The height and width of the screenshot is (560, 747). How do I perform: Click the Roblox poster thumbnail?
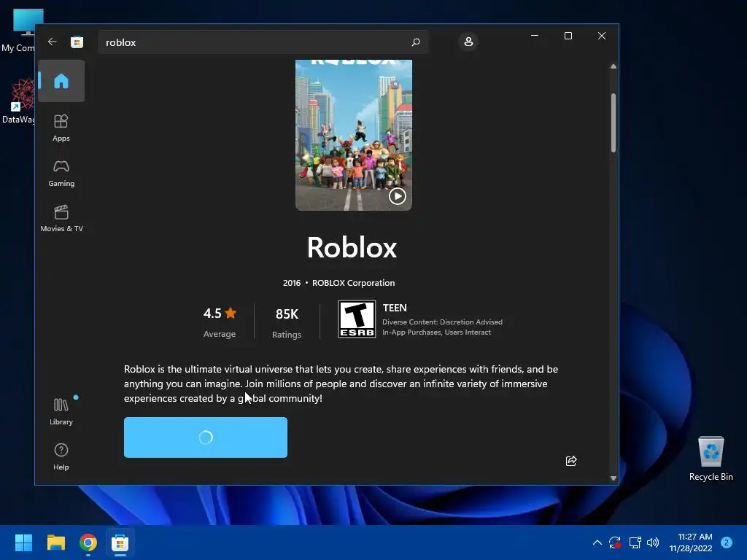354,135
